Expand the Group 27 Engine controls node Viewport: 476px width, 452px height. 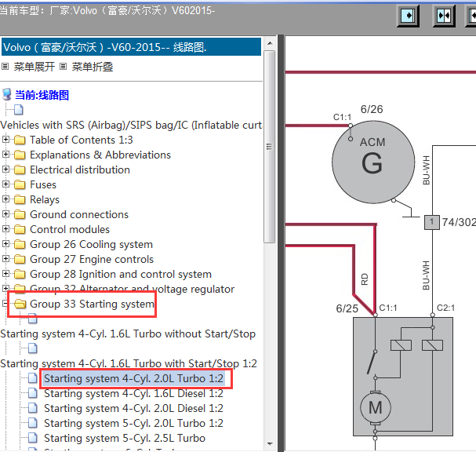[x=5, y=258]
